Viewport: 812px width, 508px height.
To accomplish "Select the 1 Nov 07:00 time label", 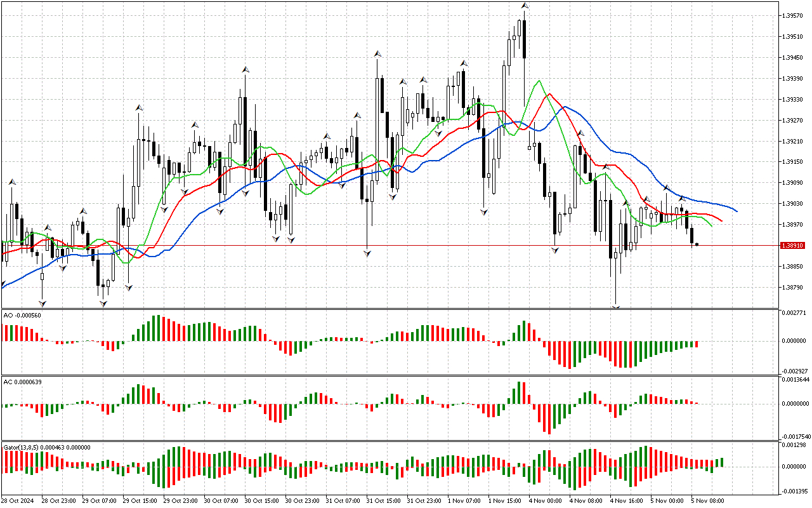I will pos(464,501).
